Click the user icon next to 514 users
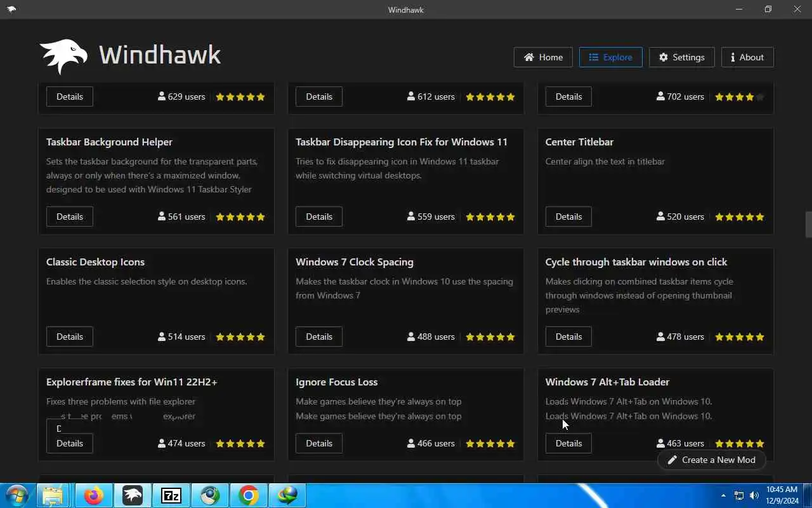Viewport: 812px width, 508px height. pos(162,337)
